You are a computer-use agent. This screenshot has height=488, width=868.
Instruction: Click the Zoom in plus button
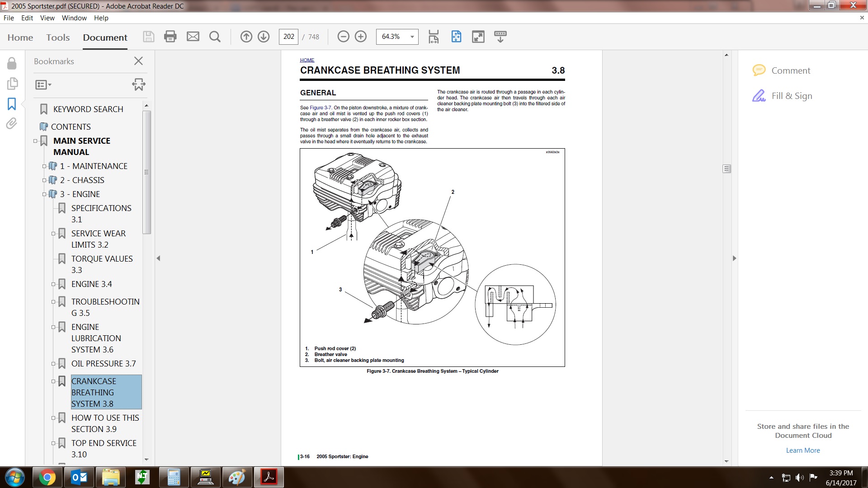tap(361, 37)
